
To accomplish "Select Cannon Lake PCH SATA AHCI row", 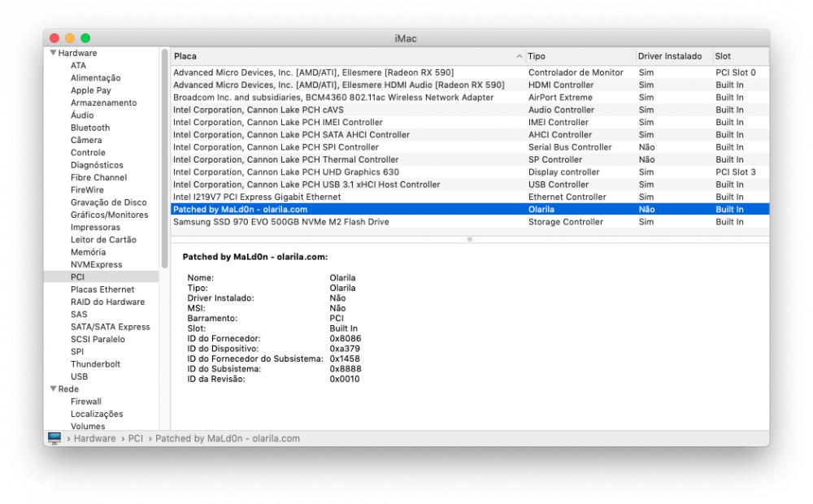I will tap(470, 135).
